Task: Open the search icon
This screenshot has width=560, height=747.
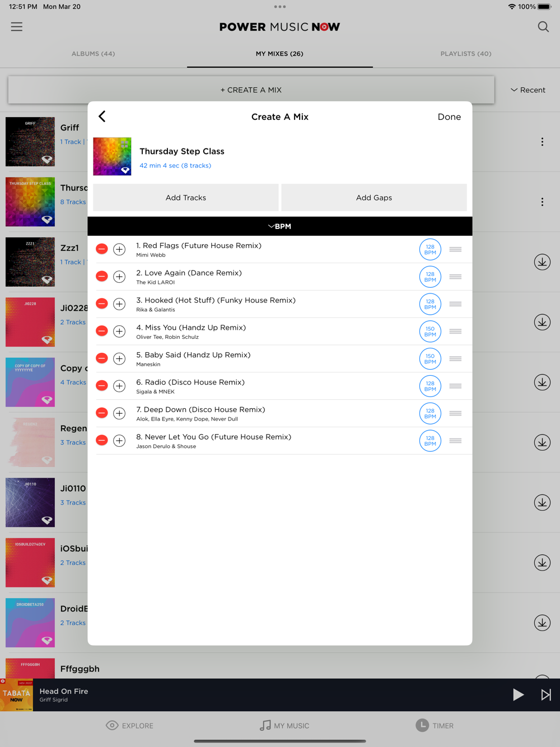Action: point(543,27)
